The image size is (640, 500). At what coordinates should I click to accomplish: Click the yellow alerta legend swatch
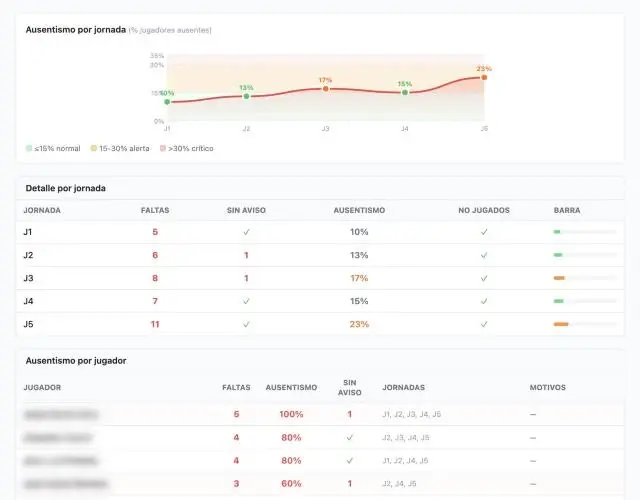[x=94, y=148]
